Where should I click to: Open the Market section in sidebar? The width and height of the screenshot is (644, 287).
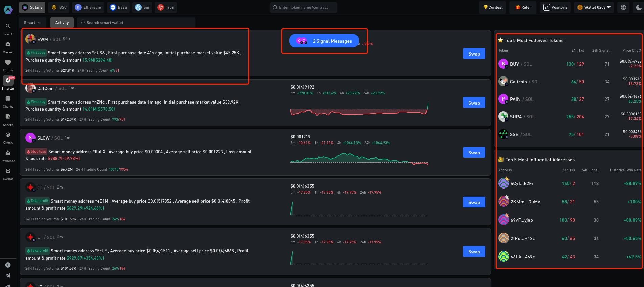click(x=8, y=44)
